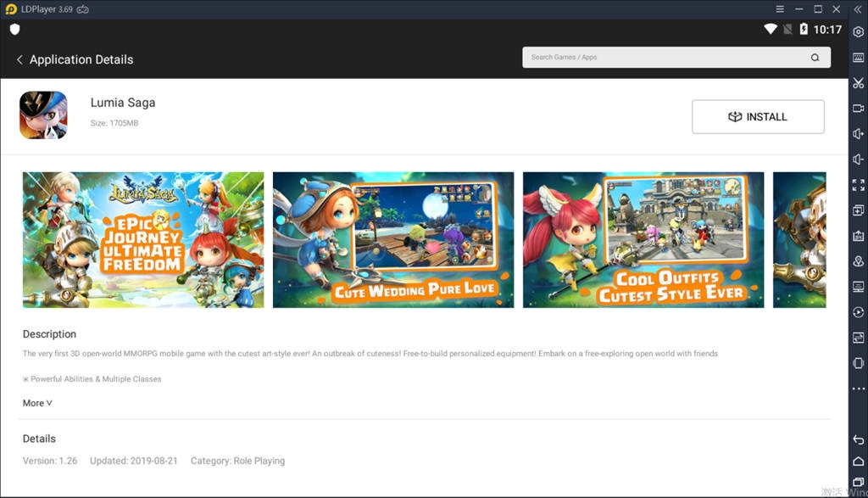
Task: Click the scissors screenshot icon
Action: pos(858,83)
